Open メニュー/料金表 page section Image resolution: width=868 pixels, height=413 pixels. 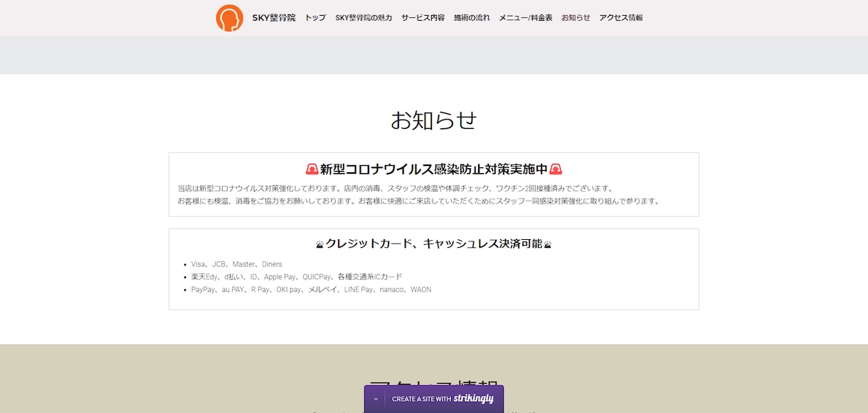526,18
